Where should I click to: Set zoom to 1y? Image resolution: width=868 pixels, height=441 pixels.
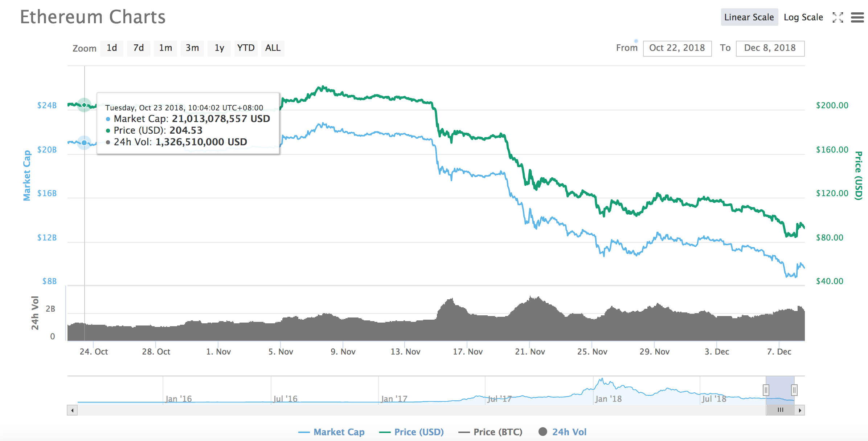tap(219, 48)
